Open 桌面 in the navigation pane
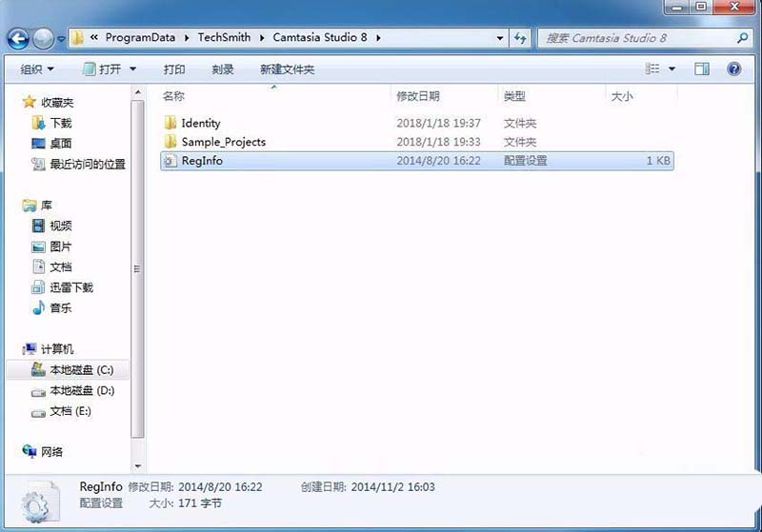Viewport: 762px width, 532px height. coord(61,143)
